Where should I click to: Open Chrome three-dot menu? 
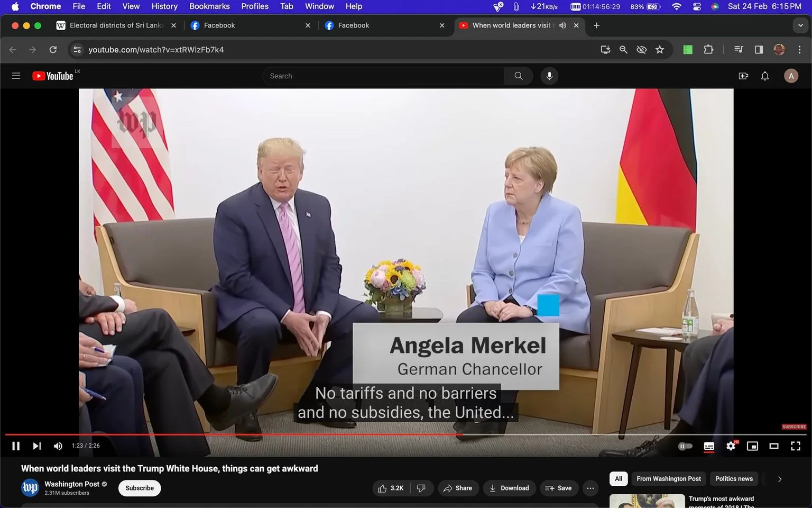[799, 50]
